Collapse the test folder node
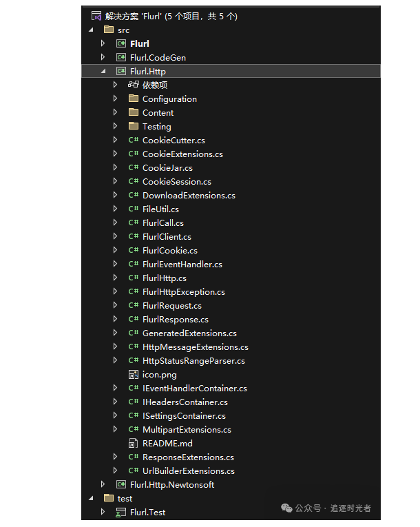Viewport: 420px width, 527px height. (x=91, y=499)
